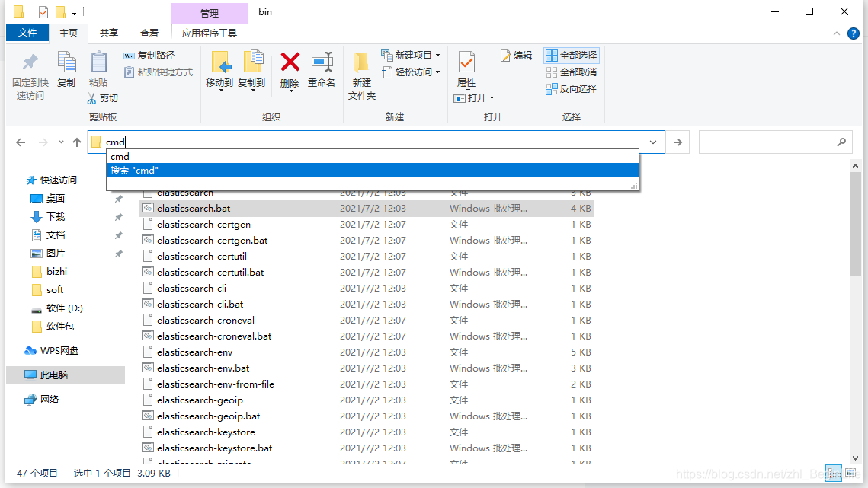The image size is (868, 488).
Task: Open the File (文件) tab
Action: (27, 33)
